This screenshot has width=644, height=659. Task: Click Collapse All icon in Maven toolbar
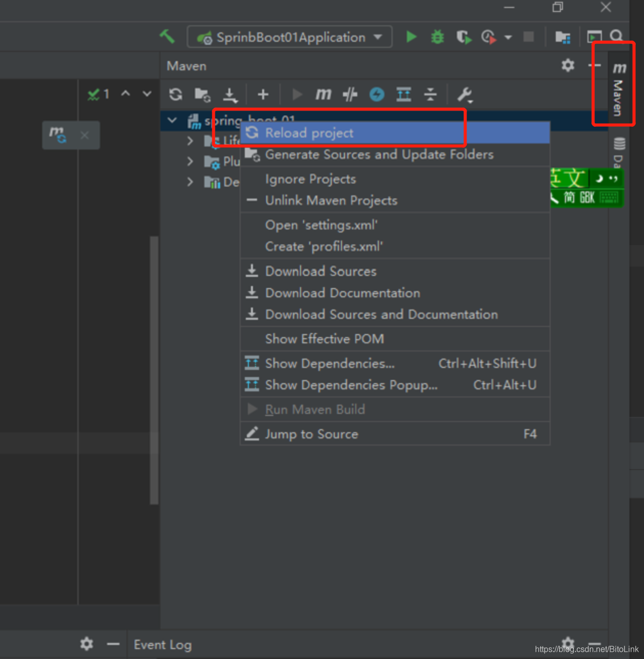431,94
